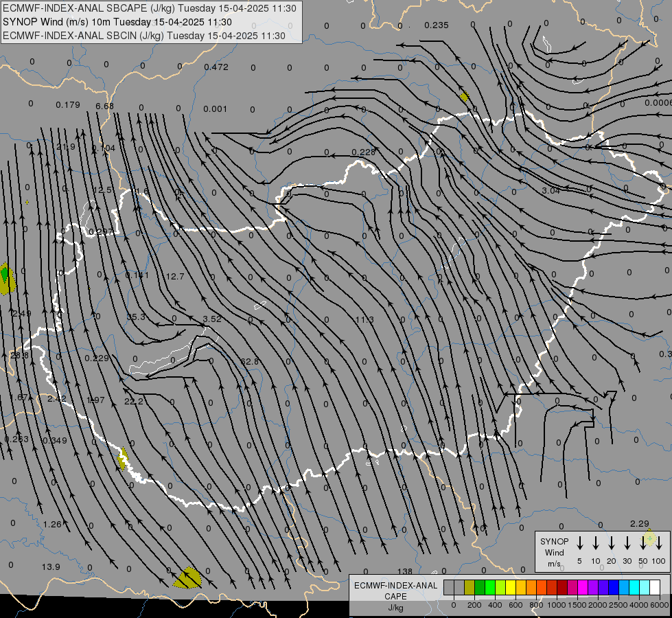The image size is (672, 618).
Task: Click the map value '0.228'
Action: [363, 152]
